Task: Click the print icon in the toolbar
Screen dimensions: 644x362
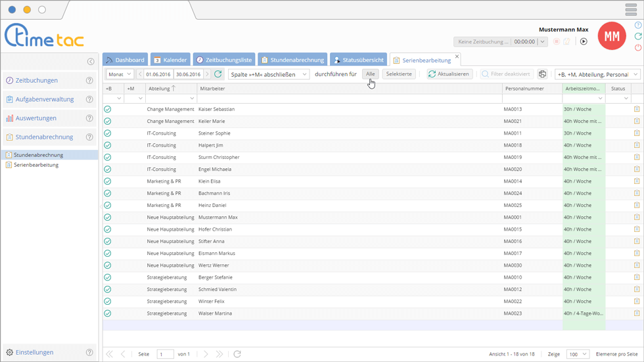Action: tap(542, 74)
